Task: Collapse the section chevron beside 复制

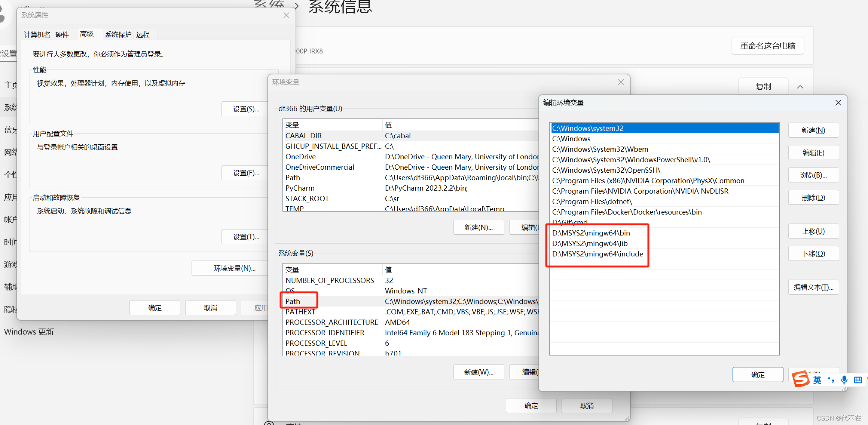Action: pyautogui.click(x=800, y=87)
